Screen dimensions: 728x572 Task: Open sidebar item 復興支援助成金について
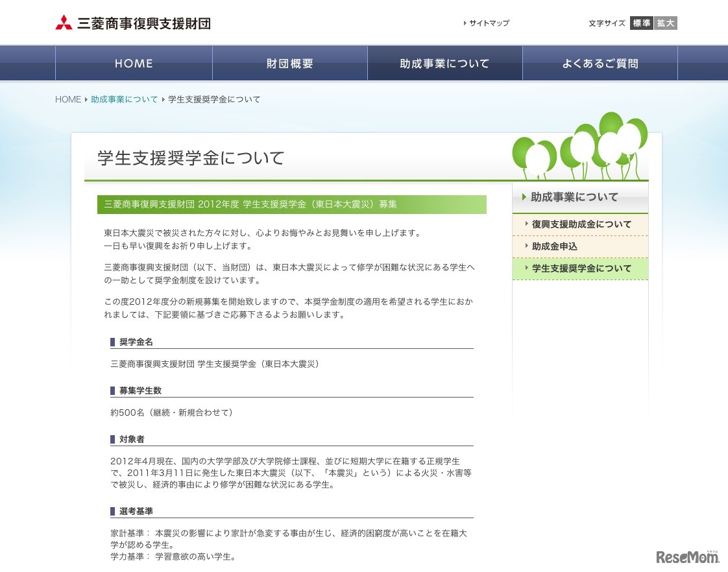[x=580, y=224]
